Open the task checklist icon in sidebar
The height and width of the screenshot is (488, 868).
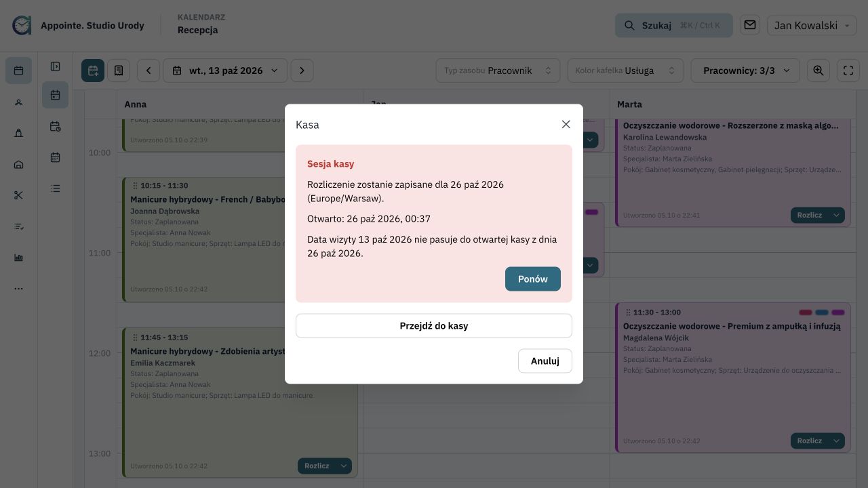(19, 226)
